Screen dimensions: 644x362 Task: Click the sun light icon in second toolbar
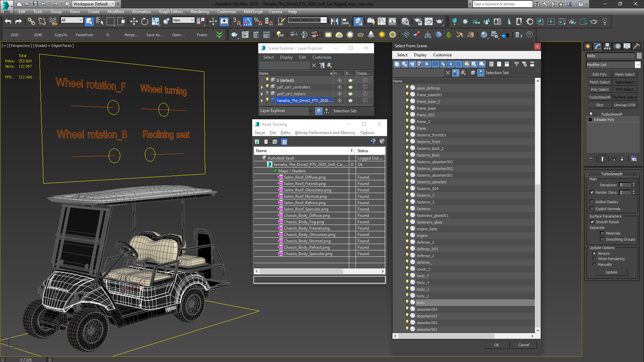click(382, 35)
